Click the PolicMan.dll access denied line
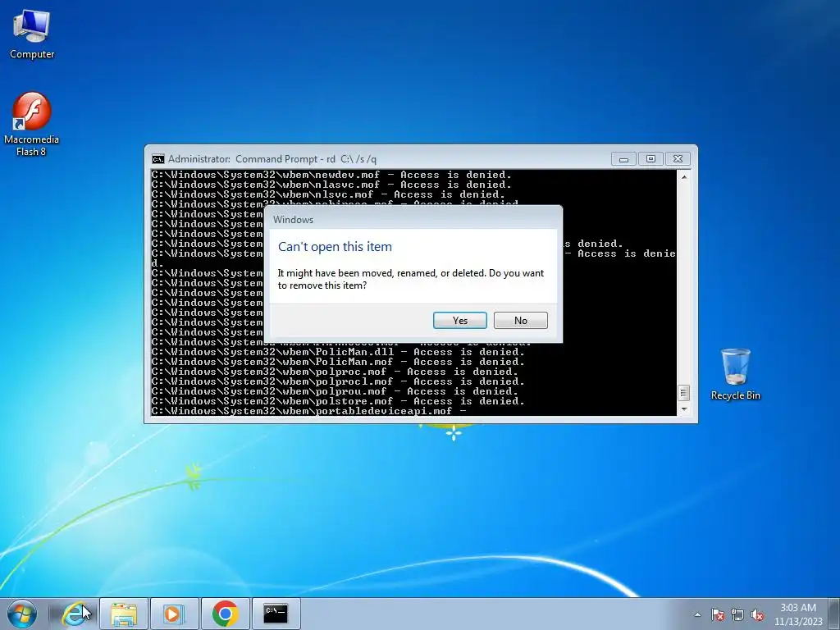 tap(338, 352)
